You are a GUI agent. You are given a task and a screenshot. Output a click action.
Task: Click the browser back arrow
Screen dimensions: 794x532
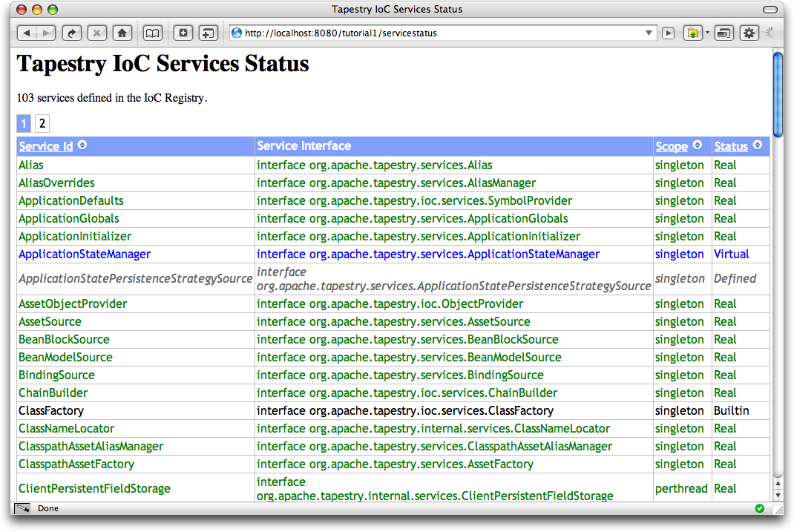coord(27,33)
